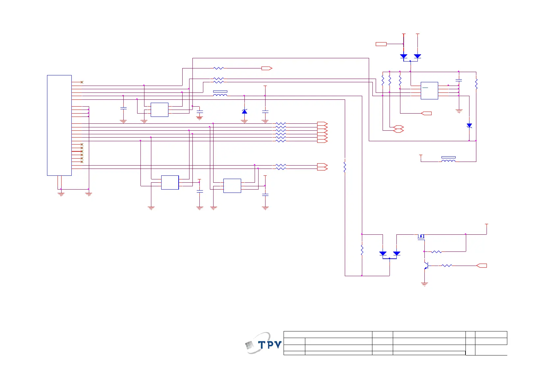The height and width of the screenshot is (392, 554).
Task: Select the large connector block on the left
Action: pos(59,125)
